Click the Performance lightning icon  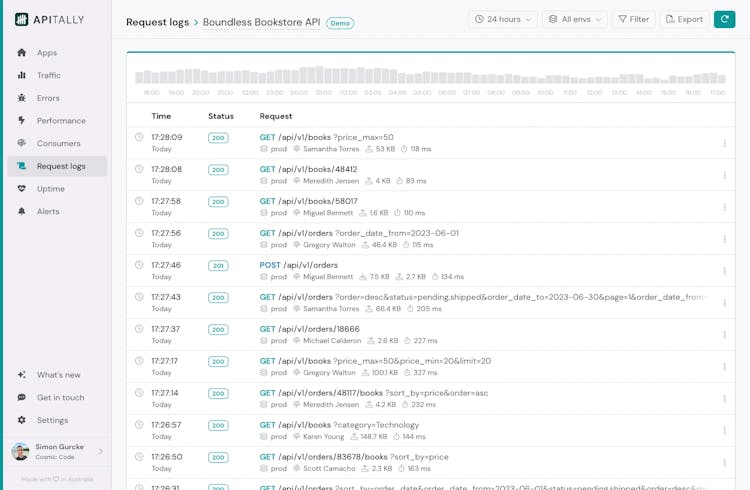22,121
